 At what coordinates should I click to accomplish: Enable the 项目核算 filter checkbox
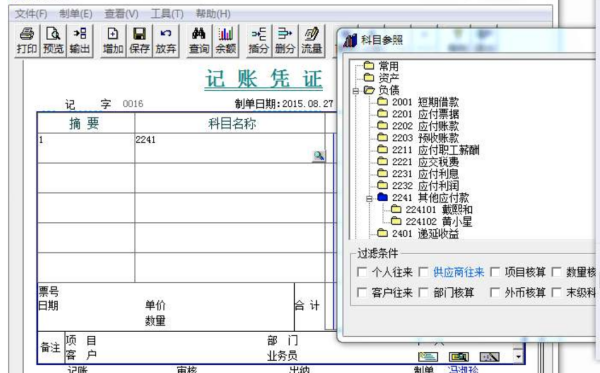click(495, 272)
